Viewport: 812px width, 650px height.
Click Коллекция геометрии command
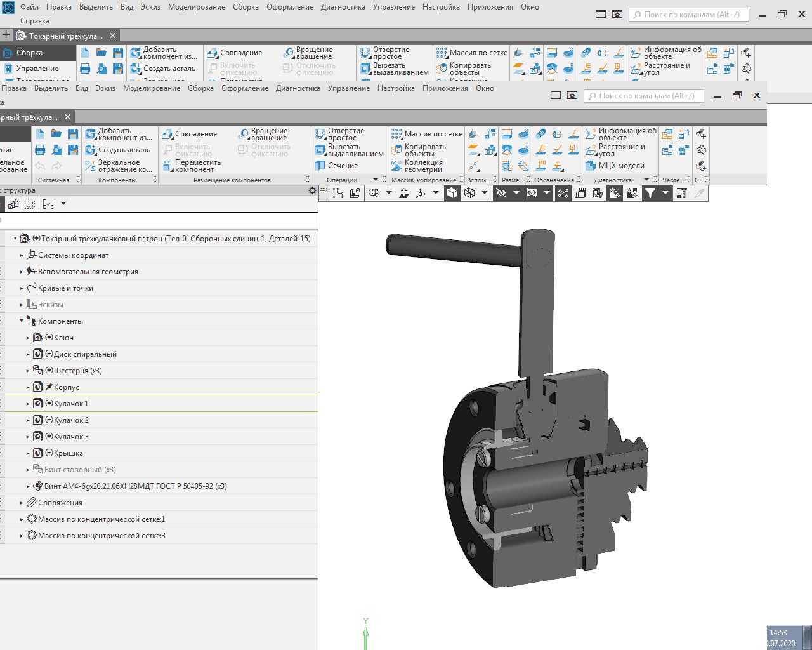tap(417, 166)
